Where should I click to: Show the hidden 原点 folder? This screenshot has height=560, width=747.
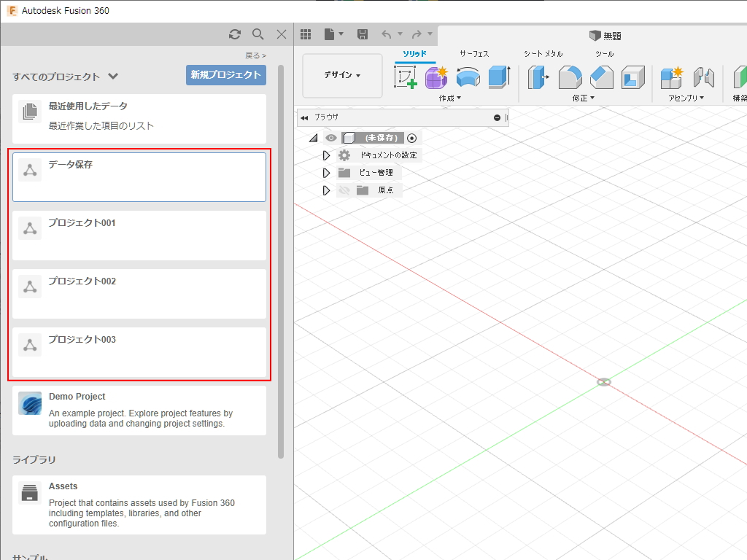[x=344, y=190]
